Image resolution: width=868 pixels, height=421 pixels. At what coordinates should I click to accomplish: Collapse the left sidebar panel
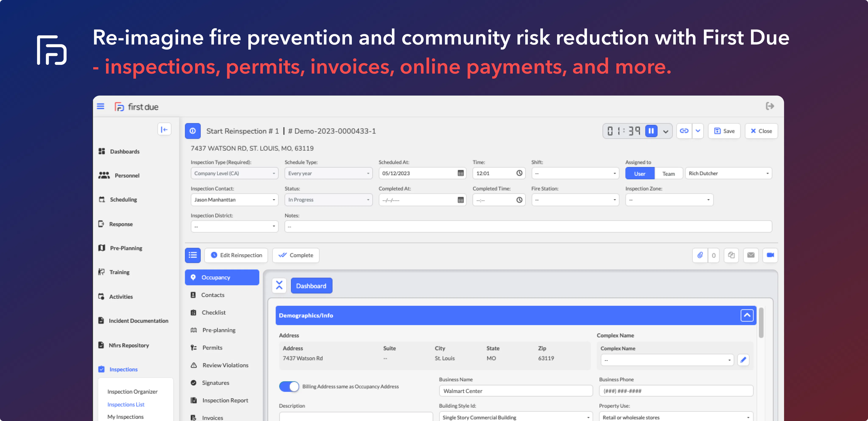(x=164, y=129)
